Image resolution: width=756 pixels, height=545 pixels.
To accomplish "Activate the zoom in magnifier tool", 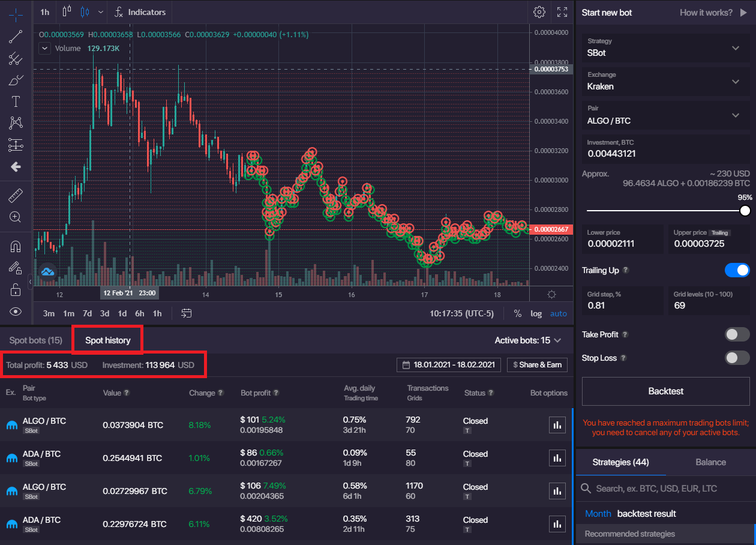I will (16, 217).
